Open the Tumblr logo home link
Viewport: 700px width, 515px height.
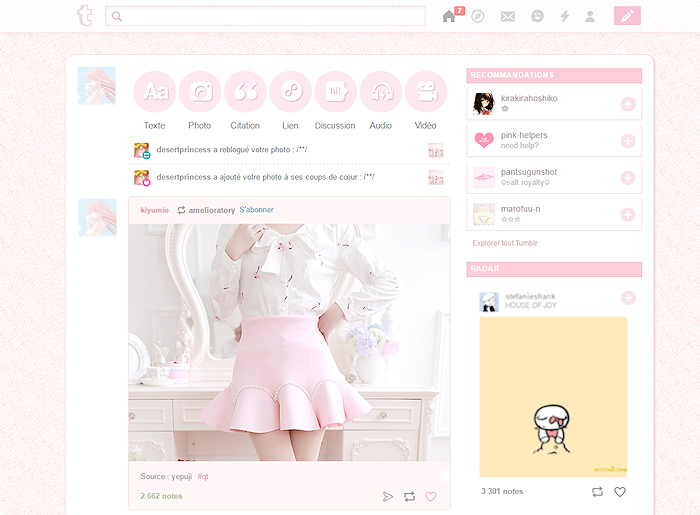pyautogui.click(x=85, y=16)
